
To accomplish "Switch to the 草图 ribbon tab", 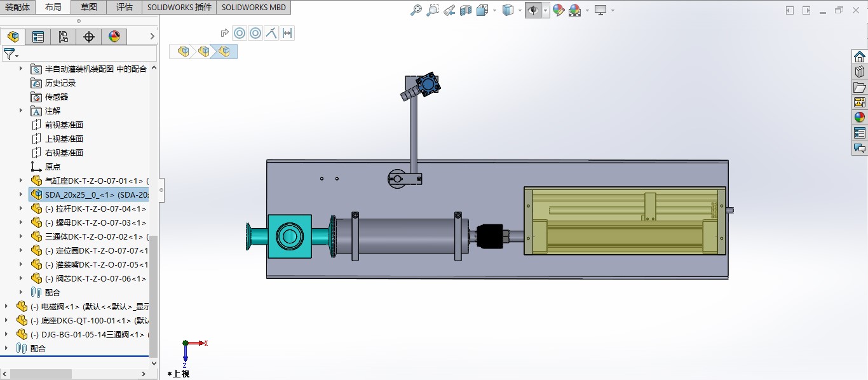I will point(89,7).
